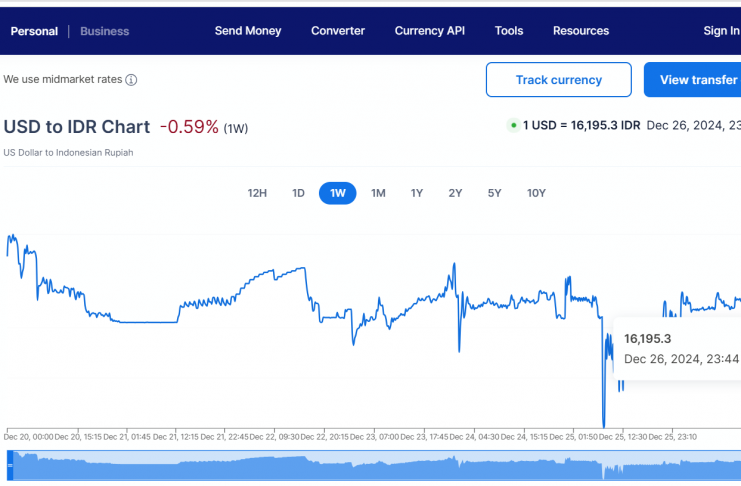This screenshot has width=741, height=486.
Task: Open the Converter menu item
Action: pyautogui.click(x=338, y=31)
